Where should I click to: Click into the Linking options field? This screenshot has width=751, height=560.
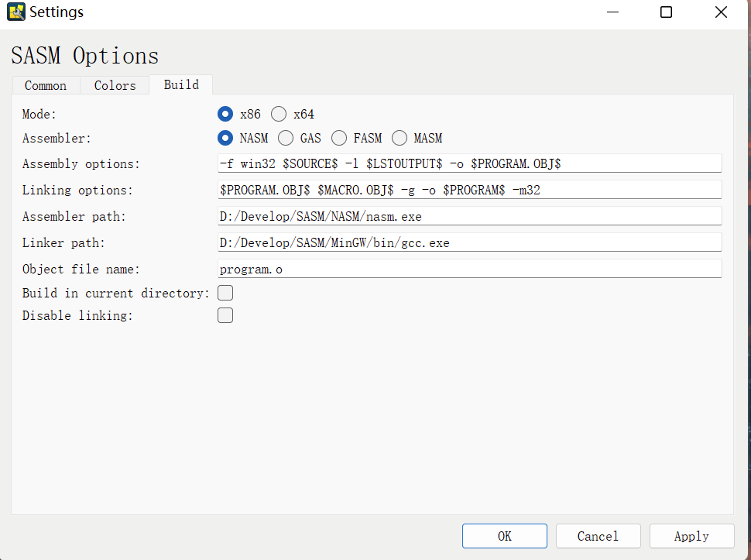point(469,190)
